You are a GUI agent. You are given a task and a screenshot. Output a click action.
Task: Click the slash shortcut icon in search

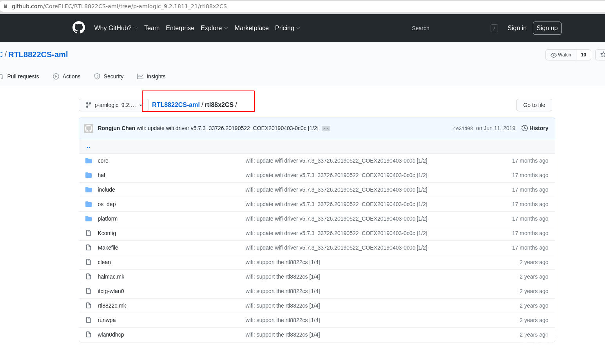[494, 28]
